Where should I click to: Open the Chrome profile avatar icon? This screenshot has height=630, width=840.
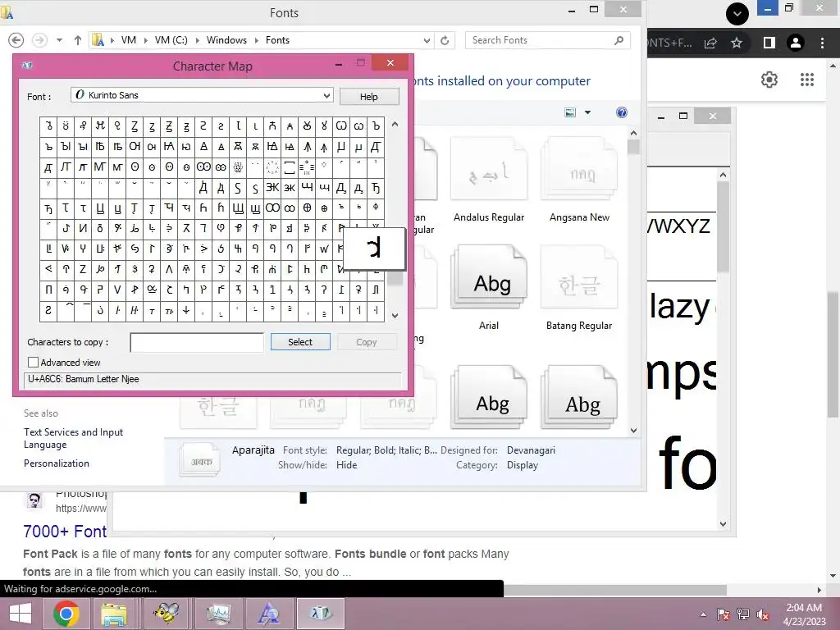(x=796, y=43)
